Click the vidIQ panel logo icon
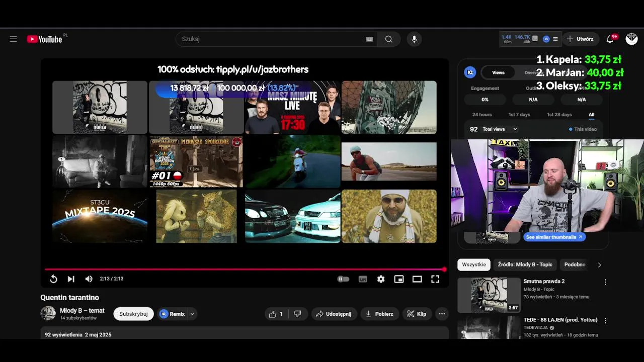 [x=470, y=72]
